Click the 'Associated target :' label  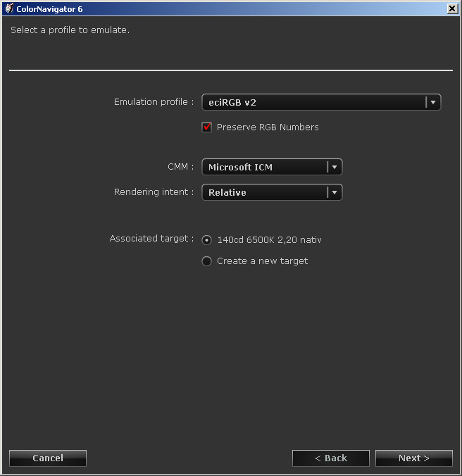tap(152, 239)
